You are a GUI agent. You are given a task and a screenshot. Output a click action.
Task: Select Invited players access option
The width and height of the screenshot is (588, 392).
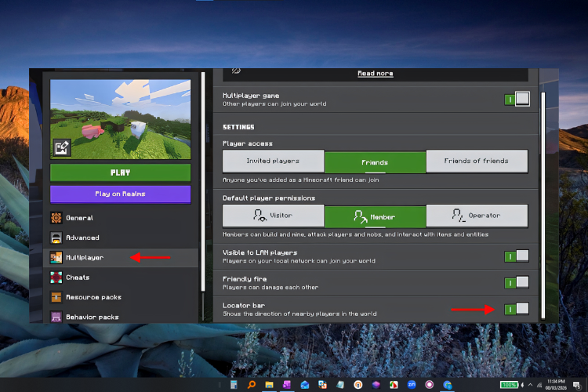point(274,162)
